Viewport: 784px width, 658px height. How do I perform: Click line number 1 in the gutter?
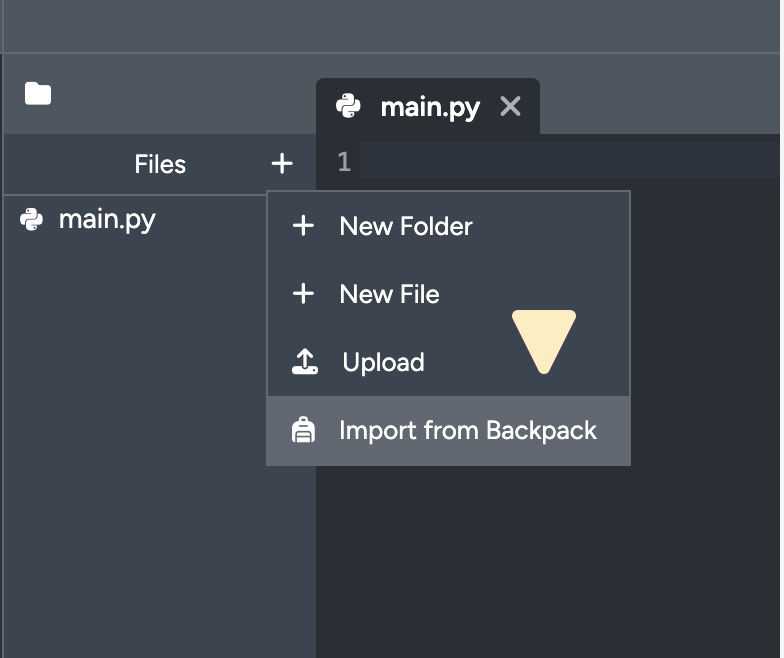click(344, 162)
